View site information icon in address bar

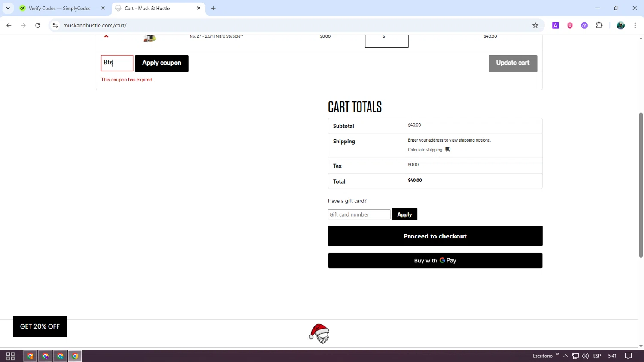click(x=55, y=25)
